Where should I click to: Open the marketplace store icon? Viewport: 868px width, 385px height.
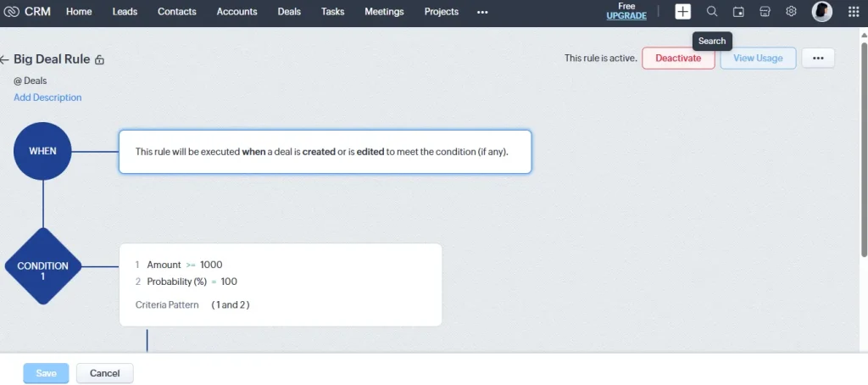pos(765,12)
